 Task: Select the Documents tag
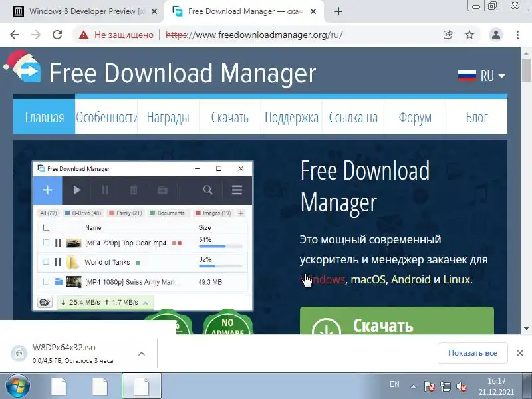pos(168,213)
